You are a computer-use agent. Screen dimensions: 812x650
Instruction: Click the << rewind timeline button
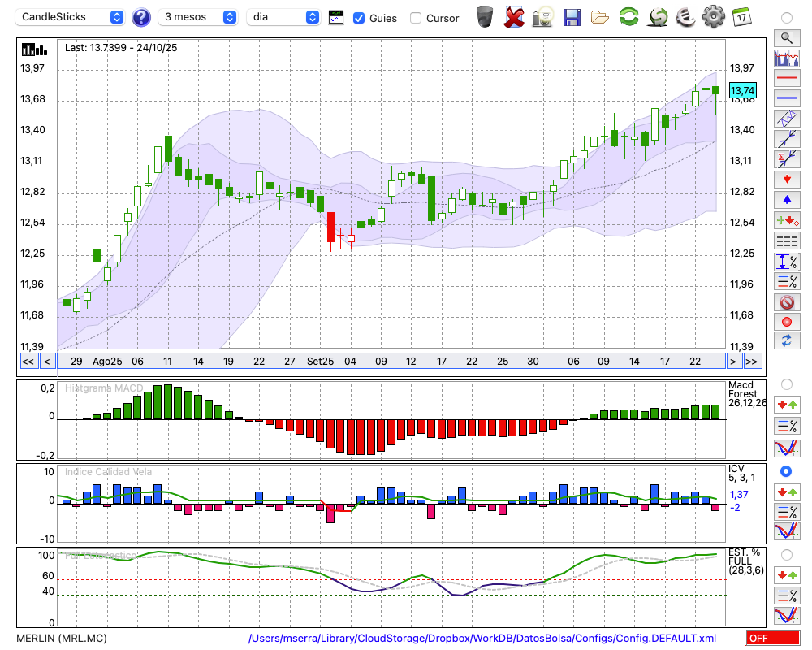click(x=28, y=361)
